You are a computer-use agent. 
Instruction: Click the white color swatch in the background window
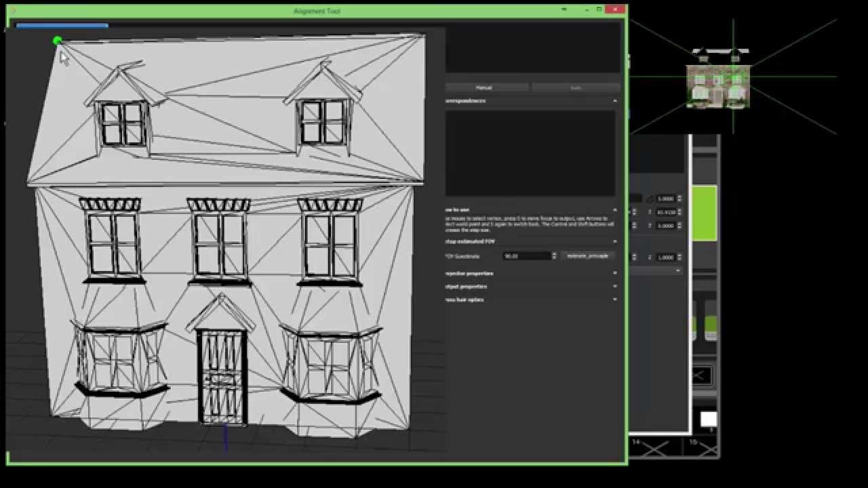click(708, 420)
